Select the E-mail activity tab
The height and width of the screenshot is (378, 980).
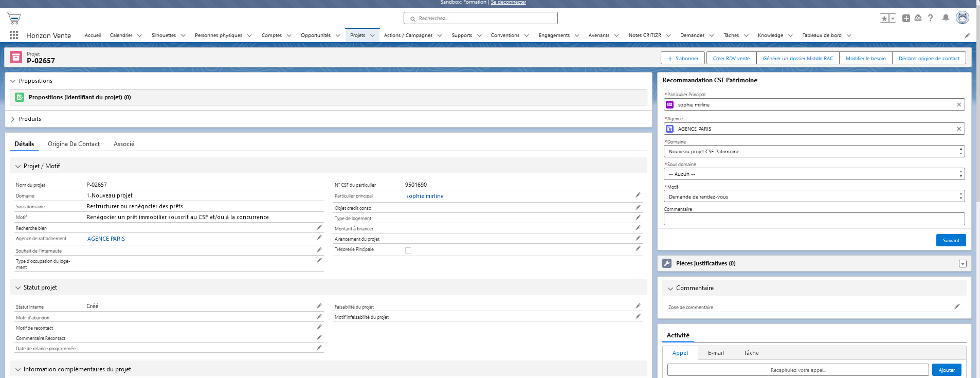pyautogui.click(x=715, y=353)
